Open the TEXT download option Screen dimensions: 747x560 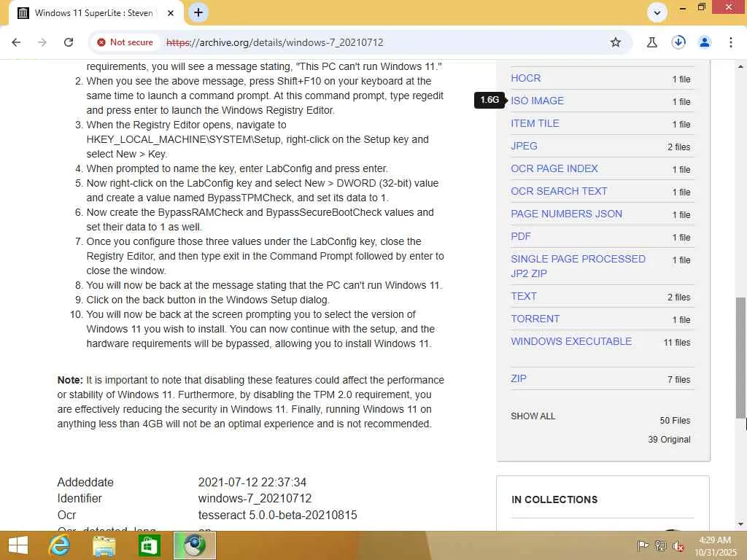(524, 296)
